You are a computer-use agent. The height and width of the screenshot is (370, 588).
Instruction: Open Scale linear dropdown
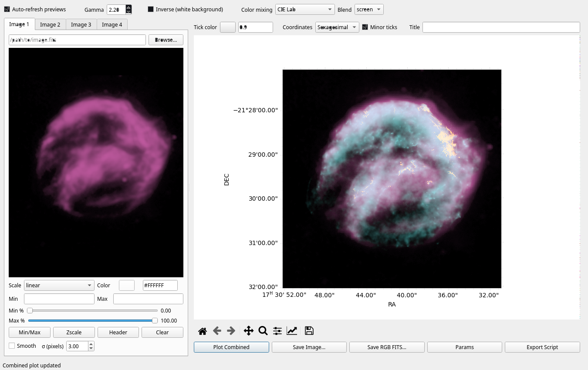coord(59,285)
